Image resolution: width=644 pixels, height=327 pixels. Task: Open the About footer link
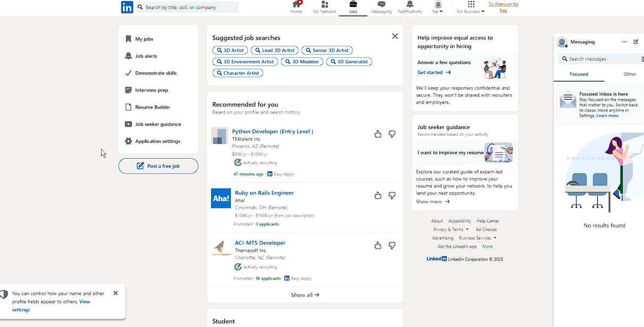(437, 221)
